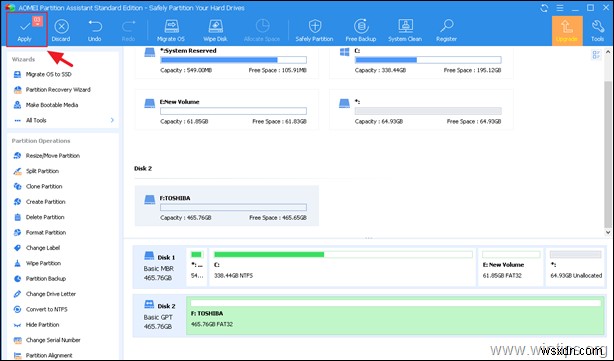This screenshot has width=614, height=361.
Task: Discard pending operations
Action: click(x=61, y=31)
